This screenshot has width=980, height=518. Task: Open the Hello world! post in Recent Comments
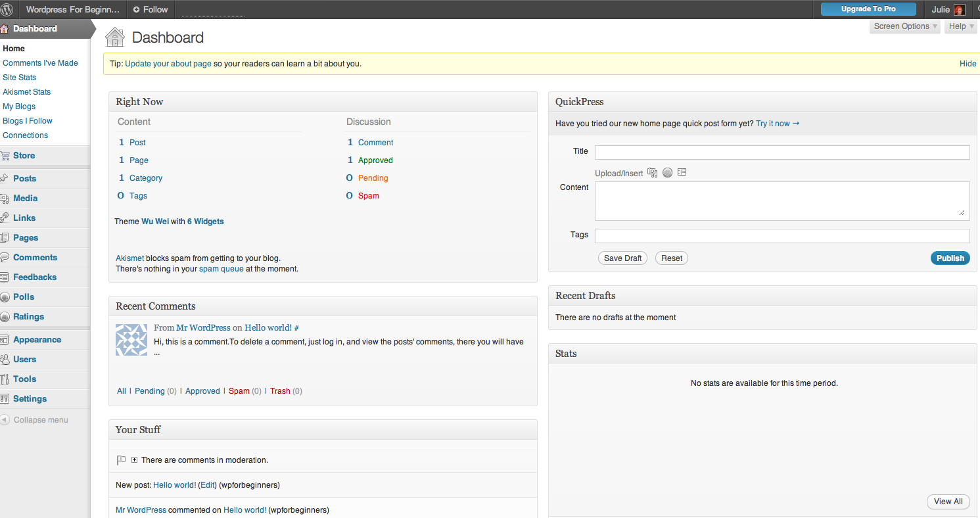pos(268,327)
